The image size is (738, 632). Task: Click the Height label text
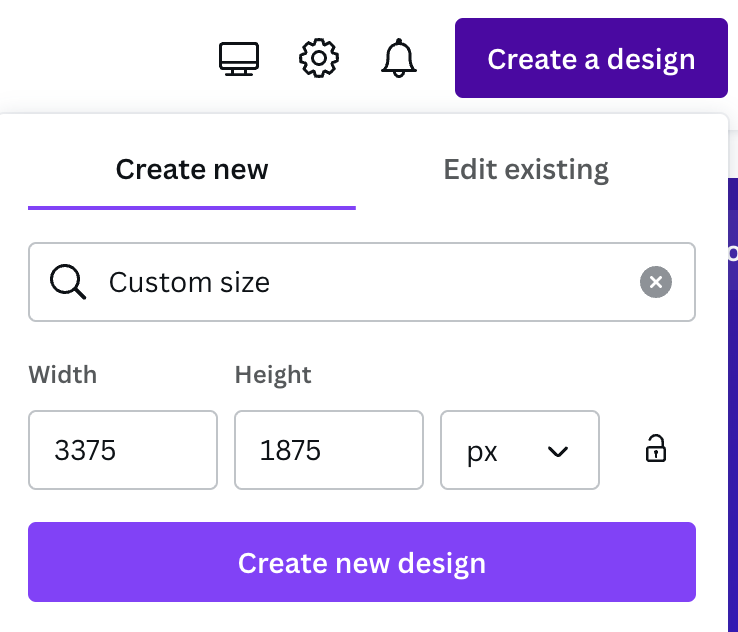tap(273, 375)
